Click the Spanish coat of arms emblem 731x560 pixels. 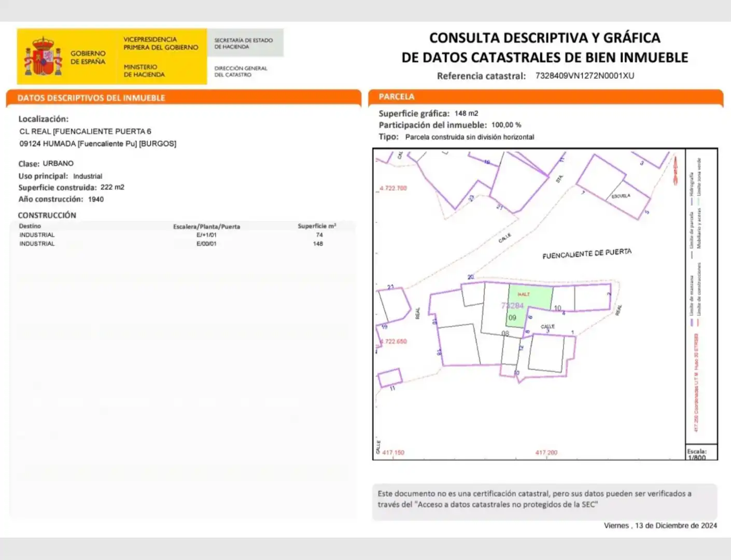tap(43, 56)
